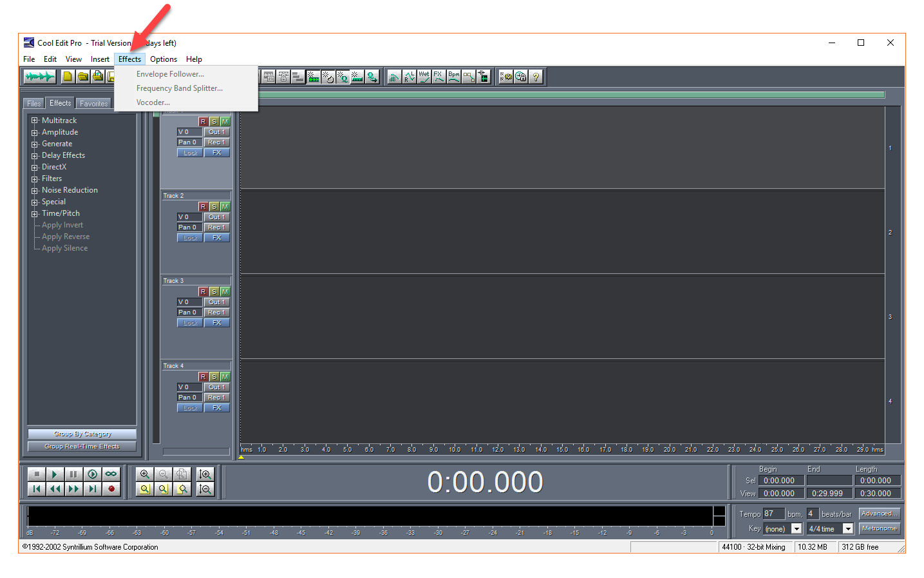This screenshot has width=924, height=578.
Task: Open the Key dropdown arrow
Action: pyautogui.click(x=797, y=529)
